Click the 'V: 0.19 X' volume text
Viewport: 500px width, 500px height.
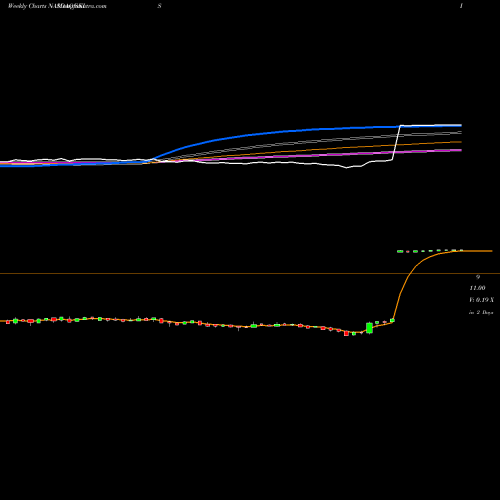(481, 300)
